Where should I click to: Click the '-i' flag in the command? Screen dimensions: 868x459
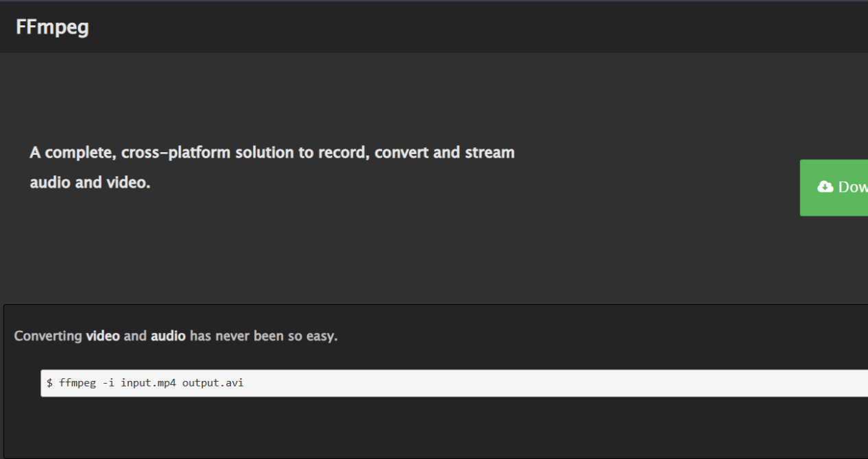point(108,383)
